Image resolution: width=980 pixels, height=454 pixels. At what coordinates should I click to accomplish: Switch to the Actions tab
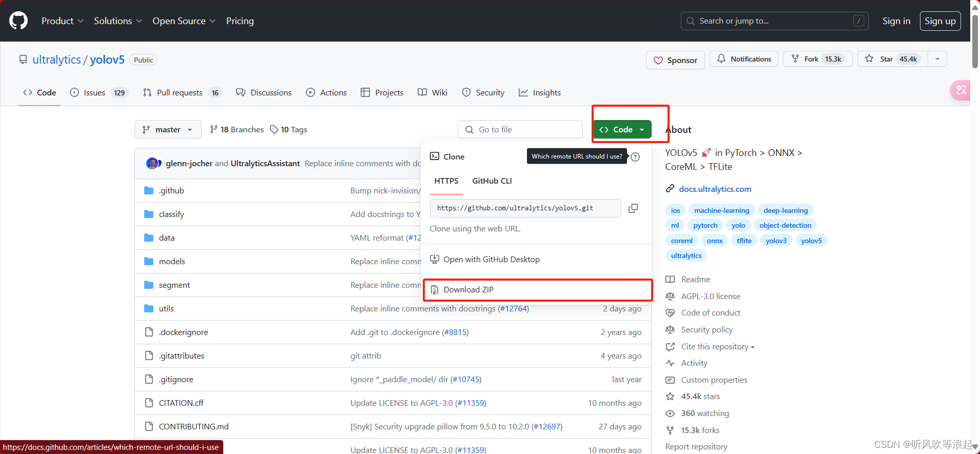pyautogui.click(x=326, y=93)
